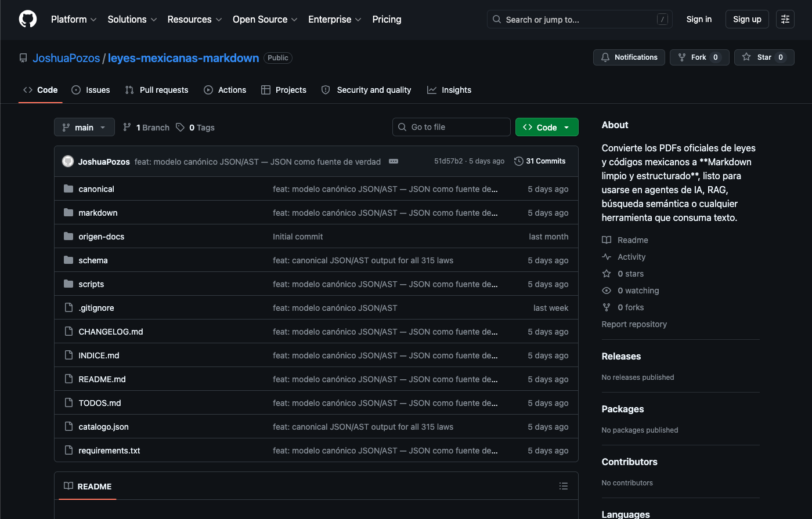This screenshot has height=519, width=812.
Task: Open the TODOS.md file
Action: coord(100,403)
